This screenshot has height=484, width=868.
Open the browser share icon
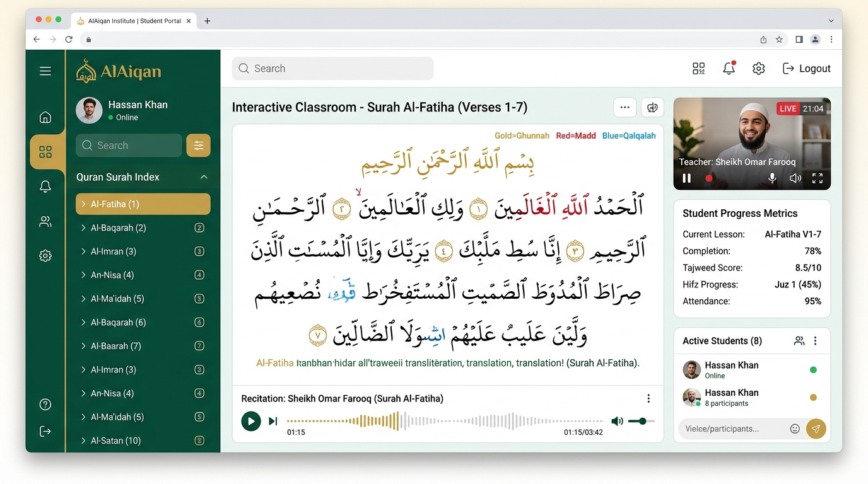763,39
